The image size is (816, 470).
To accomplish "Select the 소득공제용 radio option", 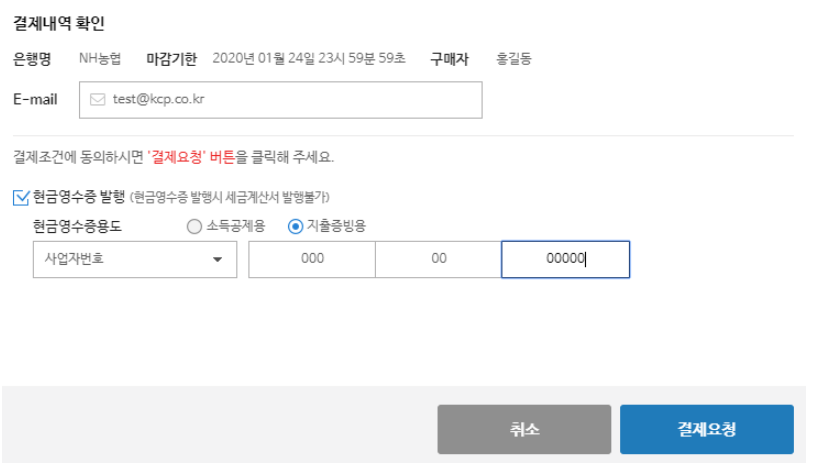I will (194, 226).
